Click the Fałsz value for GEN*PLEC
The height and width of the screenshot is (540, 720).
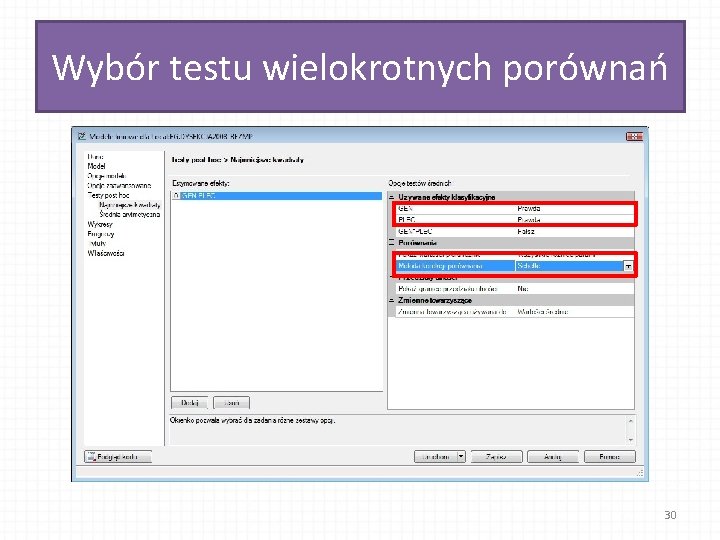526,231
